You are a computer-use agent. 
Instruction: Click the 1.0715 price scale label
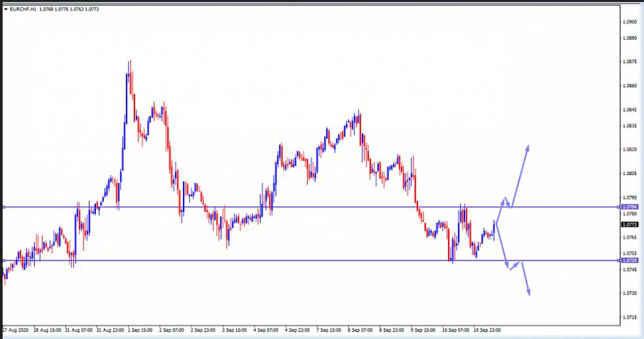coord(630,317)
